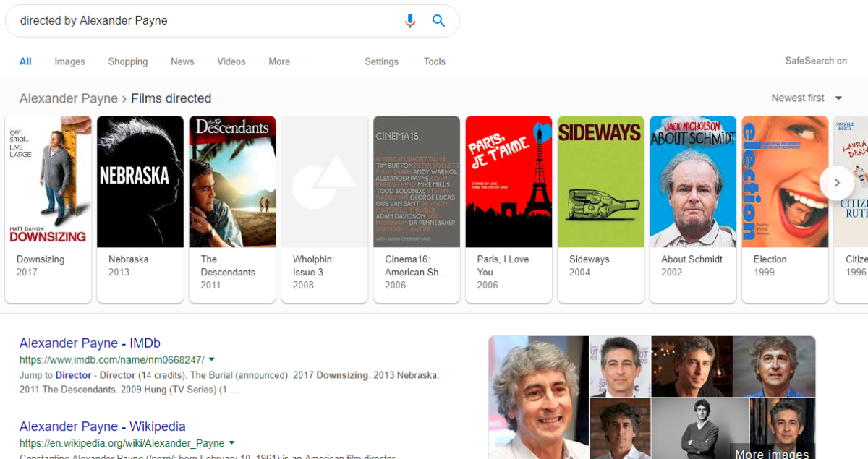
Task: Open the Downsizing movie poster
Action: (x=48, y=181)
